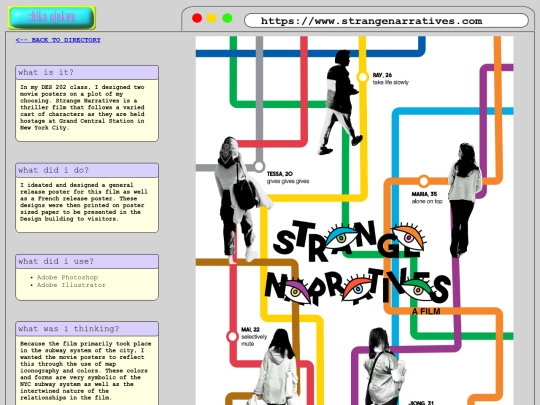The width and height of the screenshot is (540, 405).
Task: Click the French release poster paragraph
Action: (84, 202)
